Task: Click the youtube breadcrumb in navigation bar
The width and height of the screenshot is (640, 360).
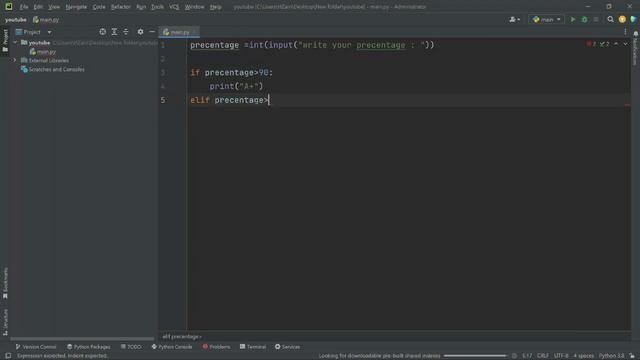Action: [16, 20]
